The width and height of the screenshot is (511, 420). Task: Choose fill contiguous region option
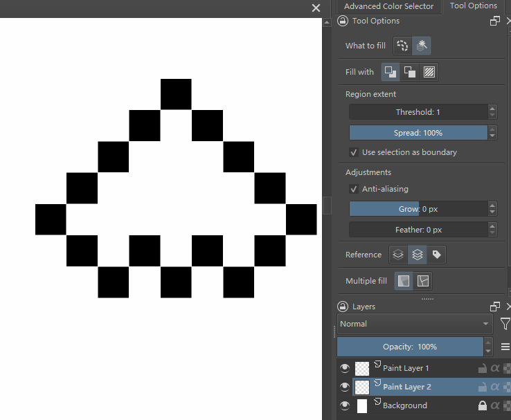coord(421,46)
